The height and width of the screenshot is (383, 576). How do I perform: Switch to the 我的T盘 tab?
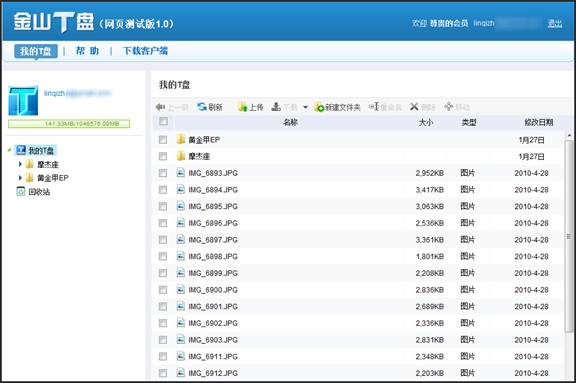pyautogui.click(x=36, y=51)
